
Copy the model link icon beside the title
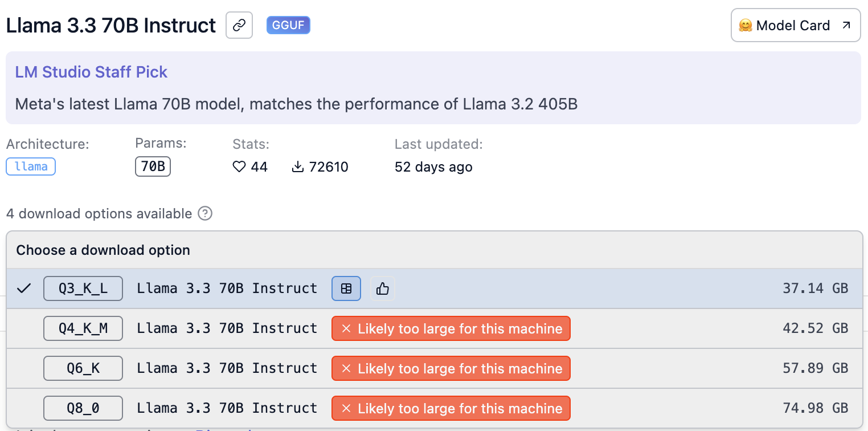coord(239,26)
